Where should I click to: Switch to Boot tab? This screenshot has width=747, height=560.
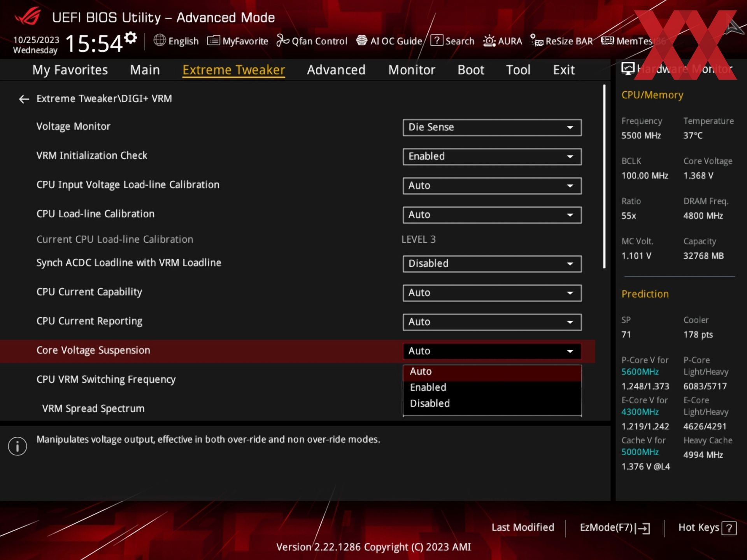pyautogui.click(x=471, y=70)
